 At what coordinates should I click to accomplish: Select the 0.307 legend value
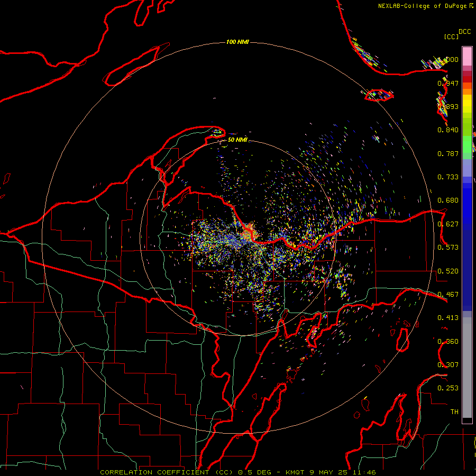coord(448,365)
